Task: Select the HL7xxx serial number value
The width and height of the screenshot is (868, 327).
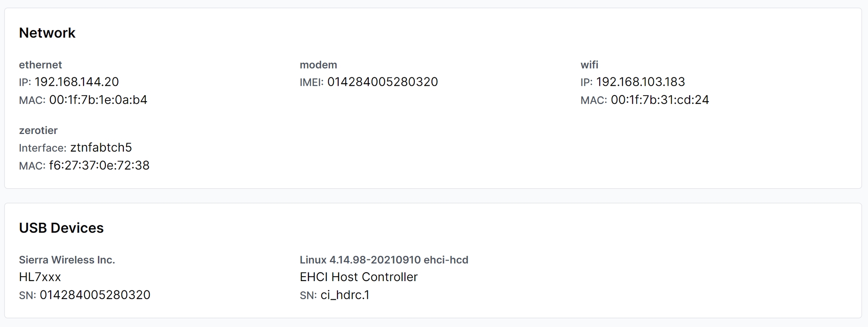Action: click(x=95, y=295)
